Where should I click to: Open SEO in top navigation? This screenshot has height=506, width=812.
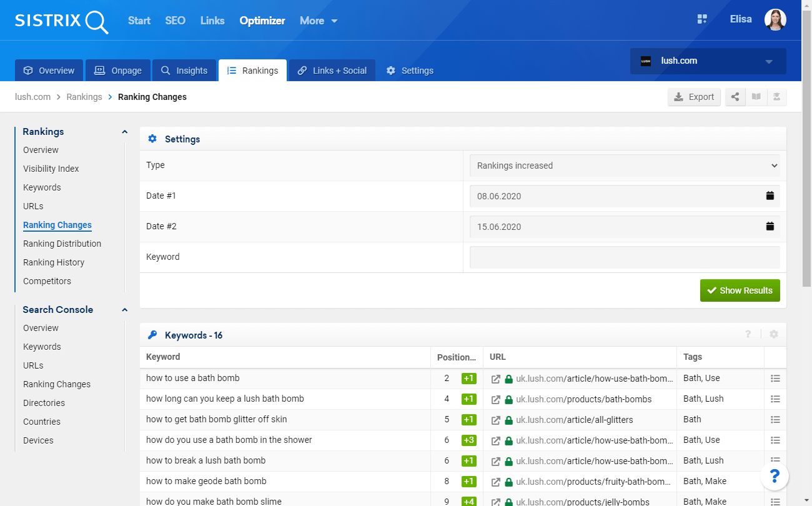point(175,21)
